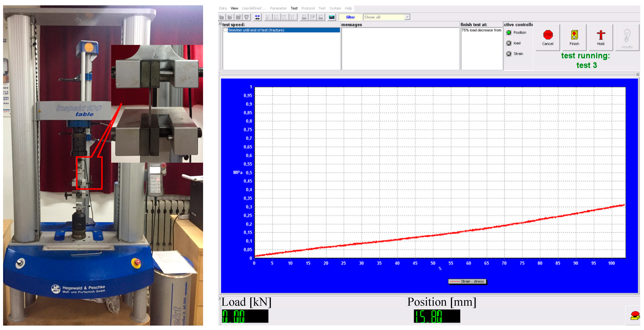Select the load controller radio button
This screenshot has width=644, height=330.
coord(509,43)
